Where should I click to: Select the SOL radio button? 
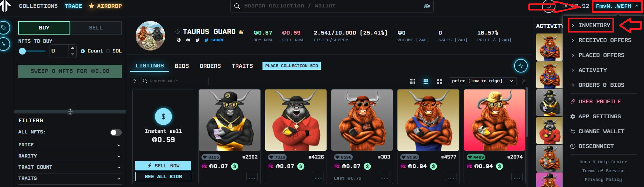pyautogui.click(x=108, y=51)
